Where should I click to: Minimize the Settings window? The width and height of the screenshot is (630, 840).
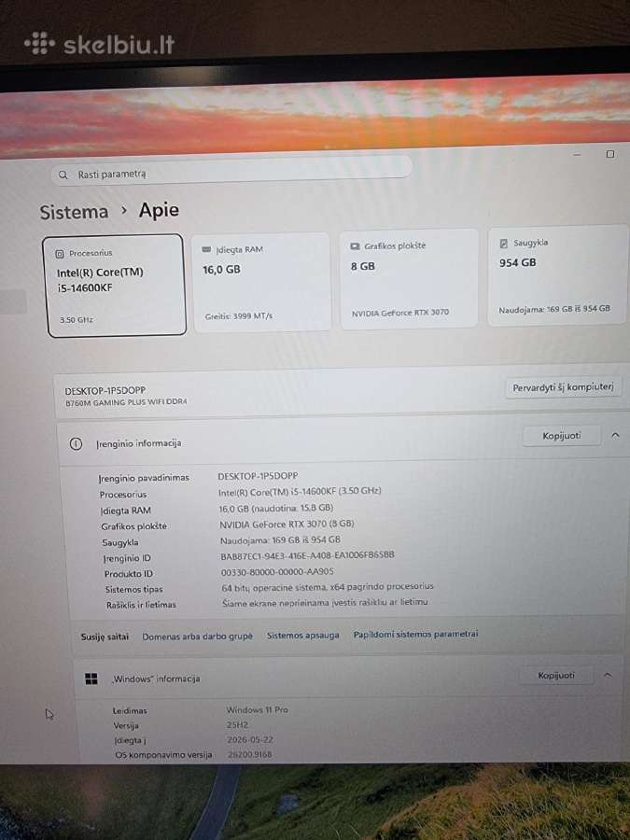point(577,155)
